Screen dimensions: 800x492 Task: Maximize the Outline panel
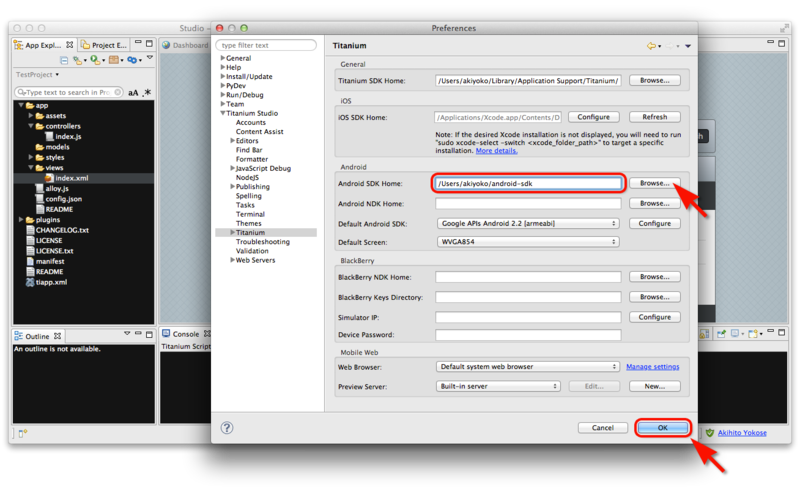point(149,335)
